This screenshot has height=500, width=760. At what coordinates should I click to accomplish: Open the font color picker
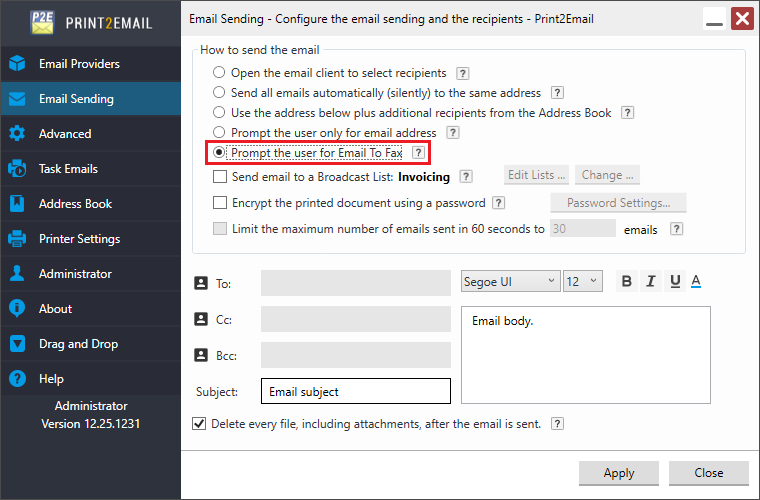[x=696, y=281]
